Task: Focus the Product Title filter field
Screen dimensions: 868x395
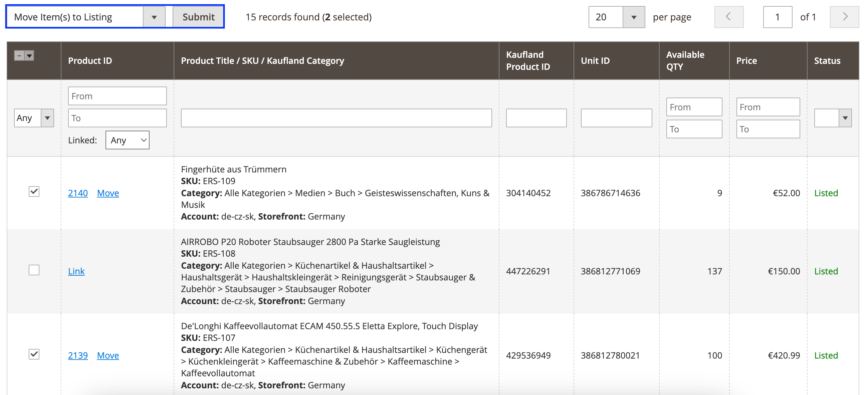Action: tap(336, 118)
